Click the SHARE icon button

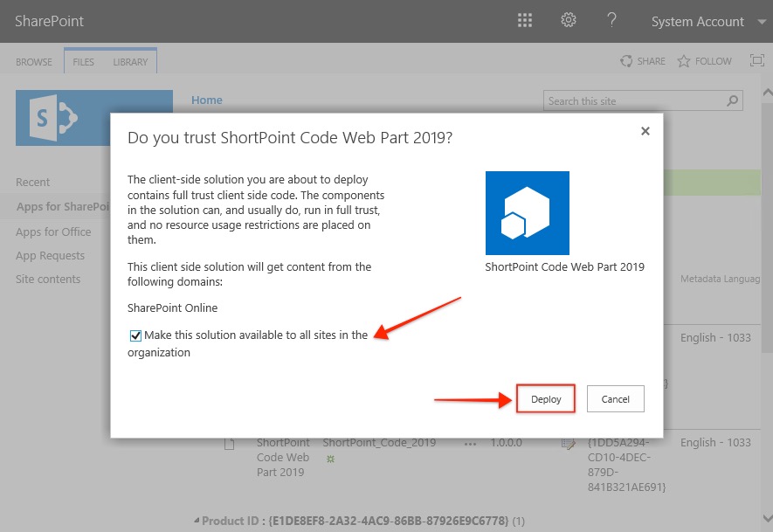click(626, 61)
